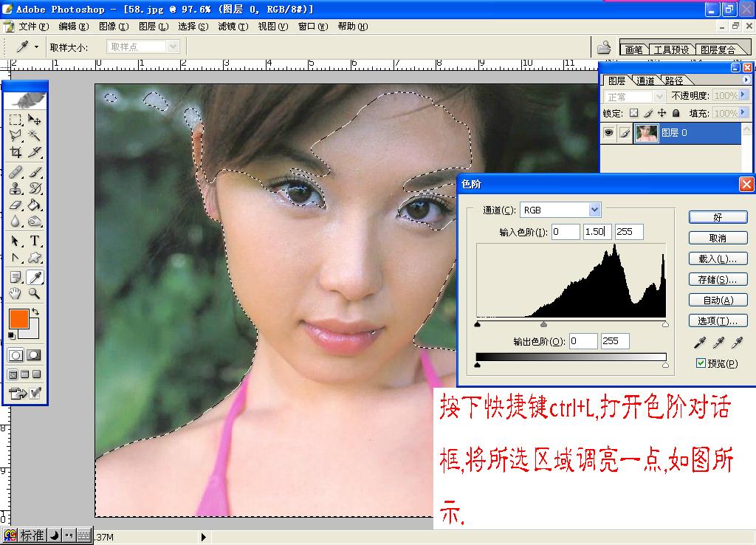The height and width of the screenshot is (545, 756).
Task: Select the Clone Stamp tool
Action: point(16,188)
